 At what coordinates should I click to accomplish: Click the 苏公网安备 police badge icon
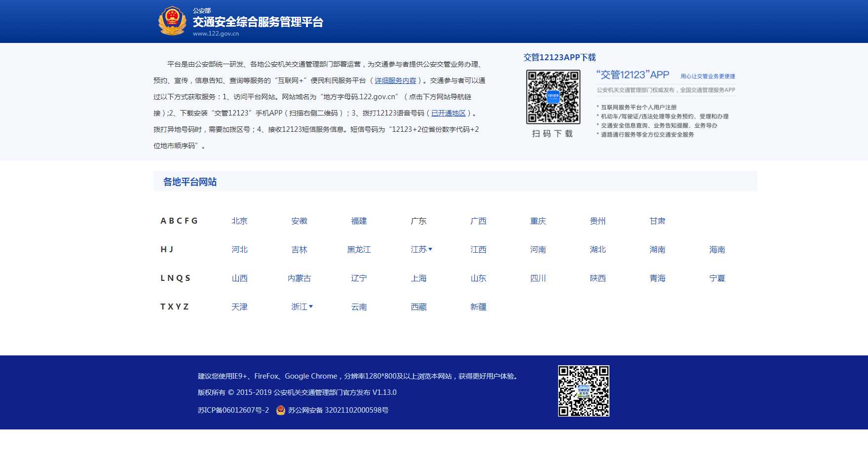281,410
